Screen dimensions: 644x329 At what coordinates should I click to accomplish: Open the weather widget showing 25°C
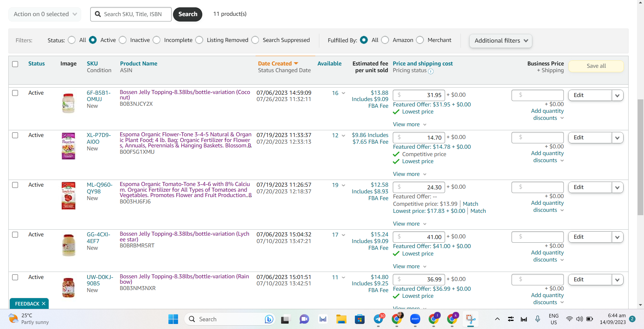pyautogui.click(x=29, y=319)
